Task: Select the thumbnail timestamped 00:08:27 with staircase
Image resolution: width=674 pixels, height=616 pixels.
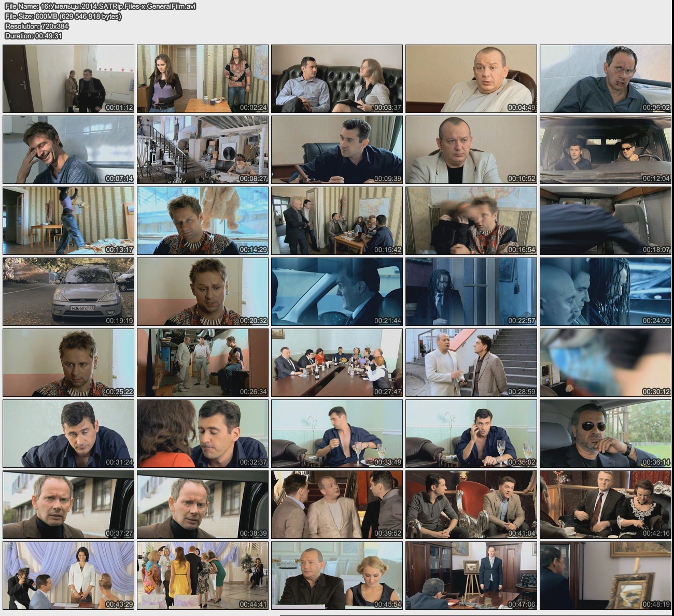Action: click(203, 150)
